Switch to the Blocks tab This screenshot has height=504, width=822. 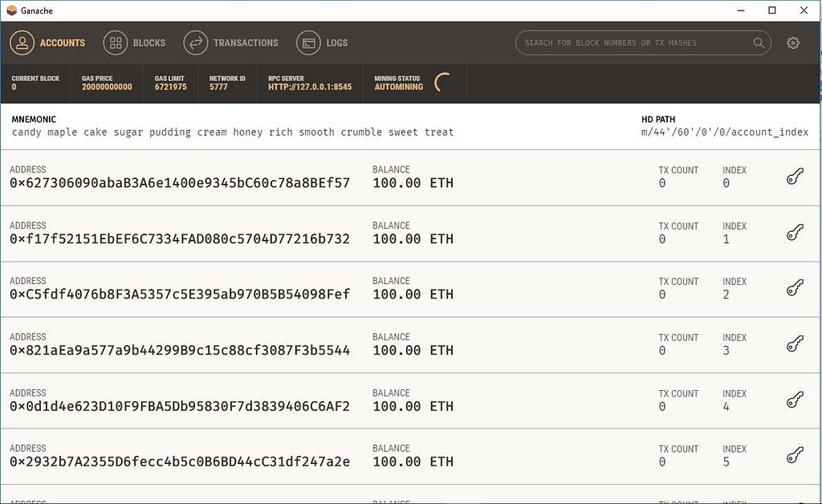pyautogui.click(x=134, y=43)
